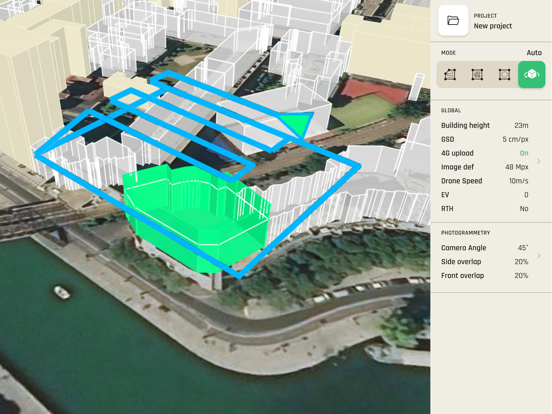Screen dimensions: 552x414
Task: Select the rectangle grid flight mode
Action: [x=477, y=75]
